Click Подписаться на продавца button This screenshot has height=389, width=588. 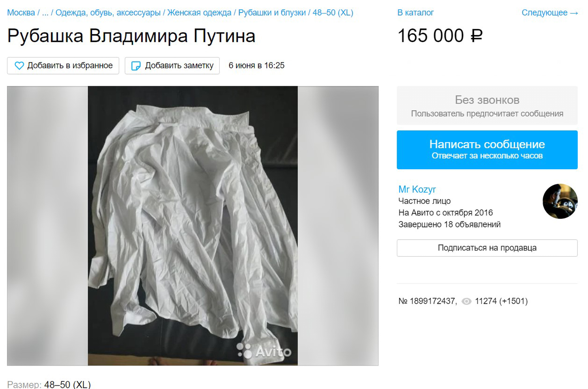coord(487,248)
